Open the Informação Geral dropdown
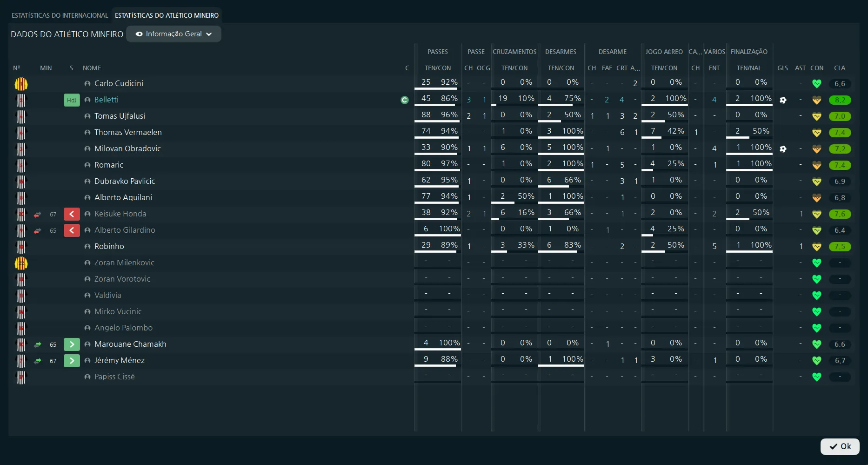868x465 pixels. click(174, 34)
